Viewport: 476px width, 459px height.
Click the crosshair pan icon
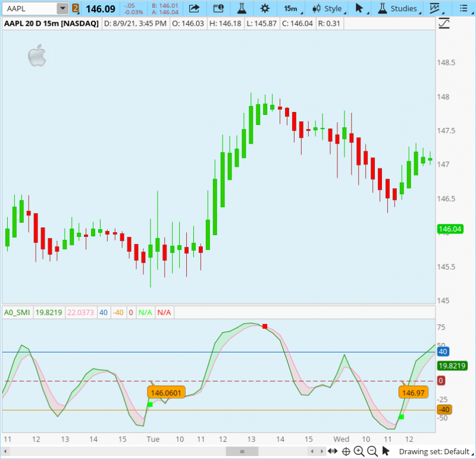[x=346, y=451]
